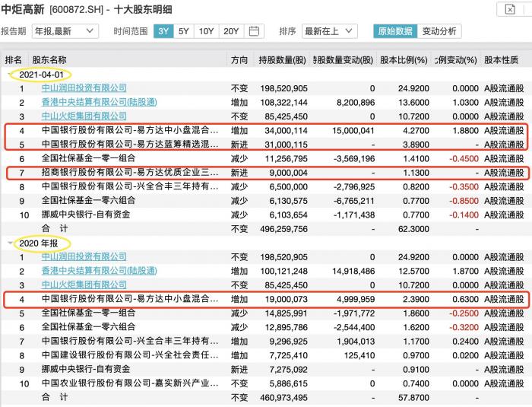Viewport: 532px width, 407px height.
Task: Open 香港中央结算有限公司(陆股通) link under 2020 年报
Action: (x=99, y=271)
